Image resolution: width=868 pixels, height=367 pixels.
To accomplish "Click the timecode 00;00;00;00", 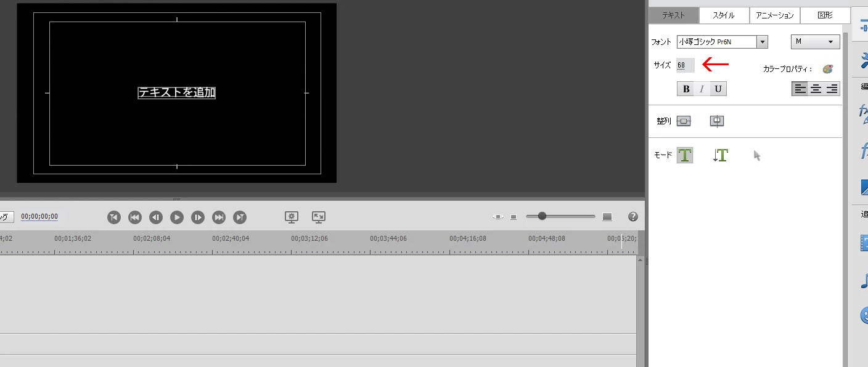I will point(39,217).
